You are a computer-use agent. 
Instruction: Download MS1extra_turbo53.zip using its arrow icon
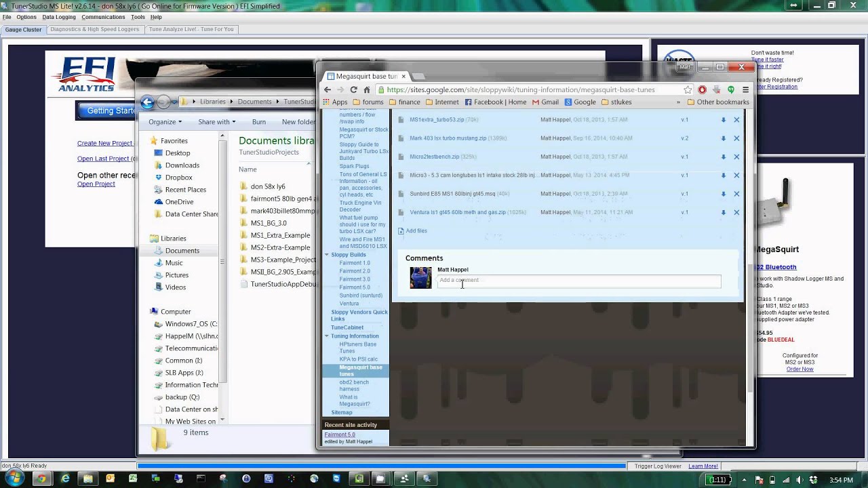[x=723, y=120]
